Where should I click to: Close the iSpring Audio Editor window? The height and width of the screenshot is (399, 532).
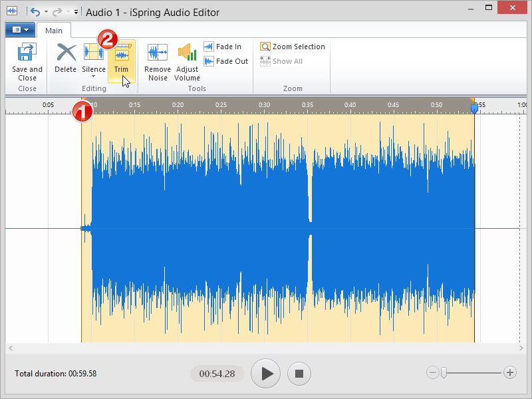coord(512,7)
